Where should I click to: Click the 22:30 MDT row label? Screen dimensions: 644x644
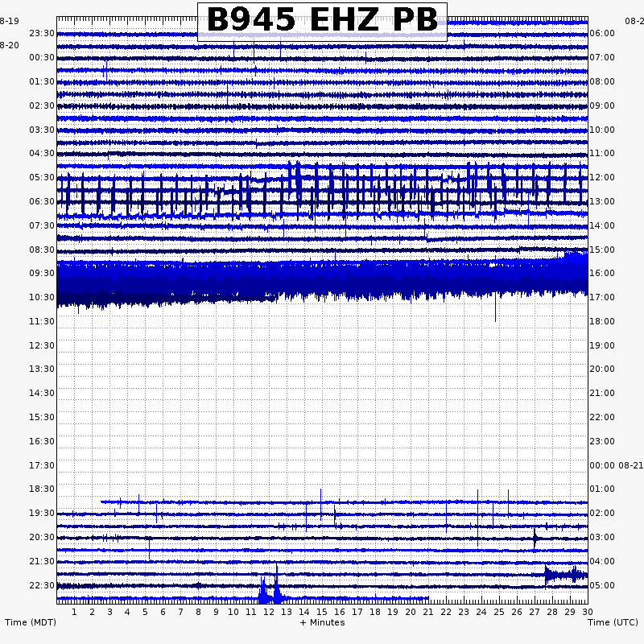(x=42, y=585)
